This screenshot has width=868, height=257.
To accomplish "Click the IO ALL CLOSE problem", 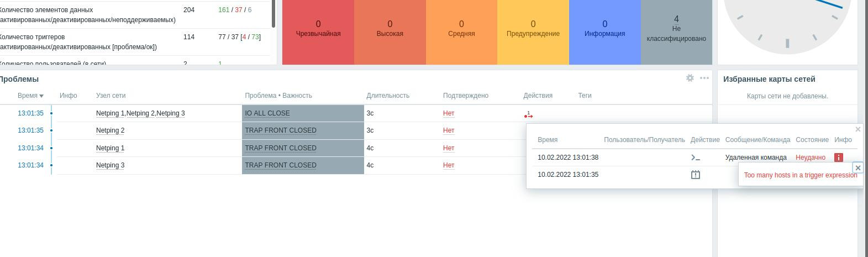I will point(267,113).
